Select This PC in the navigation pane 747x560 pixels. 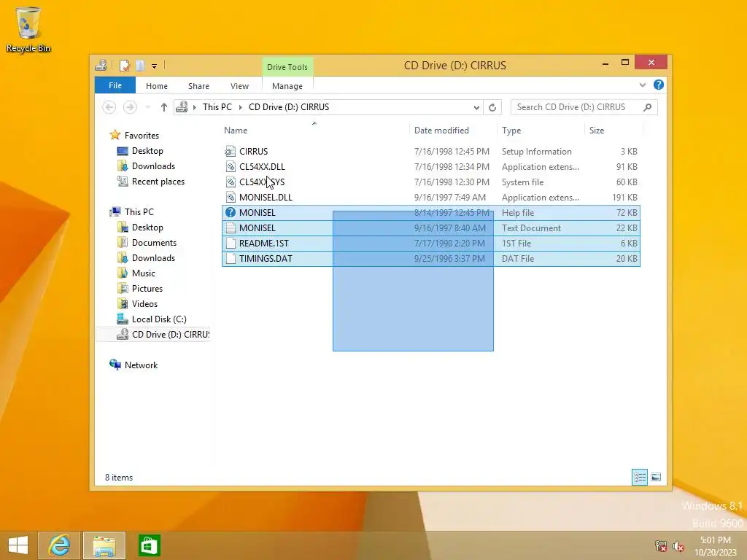[x=139, y=212]
